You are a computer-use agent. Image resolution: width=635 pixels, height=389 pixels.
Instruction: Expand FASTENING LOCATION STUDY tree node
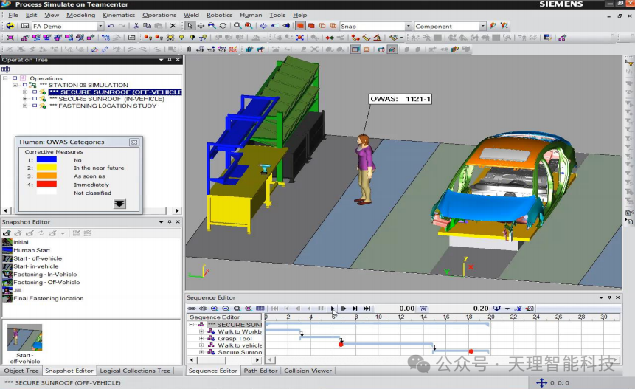(25, 106)
